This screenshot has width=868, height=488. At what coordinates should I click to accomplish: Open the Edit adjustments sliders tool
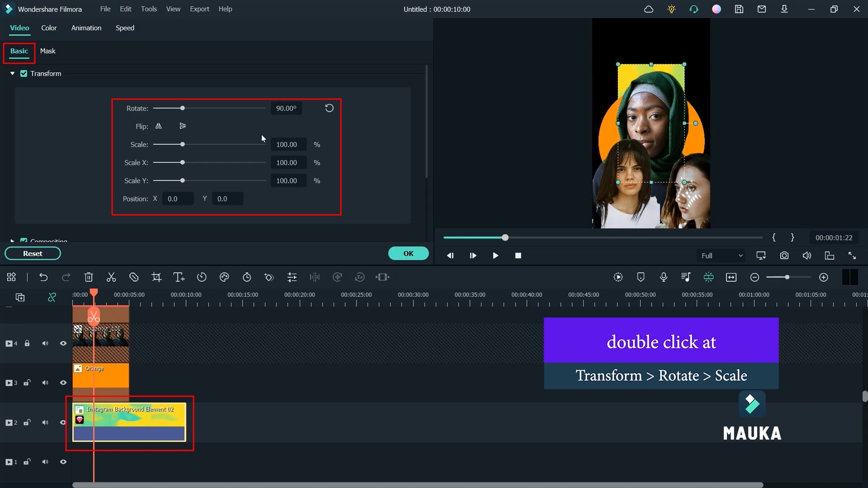tap(292, 277)
